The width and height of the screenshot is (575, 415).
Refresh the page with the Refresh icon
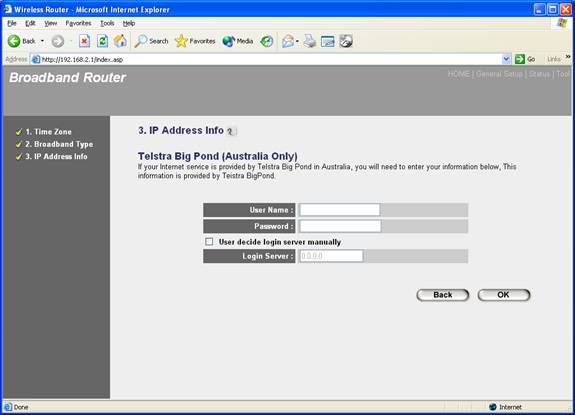pyautogui.click(x=102, y=41)
